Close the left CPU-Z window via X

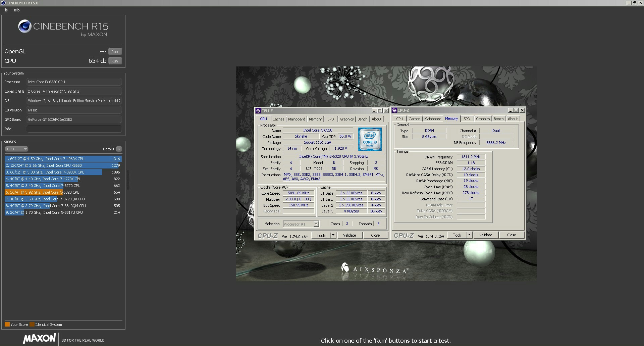(x=386, y=111)
